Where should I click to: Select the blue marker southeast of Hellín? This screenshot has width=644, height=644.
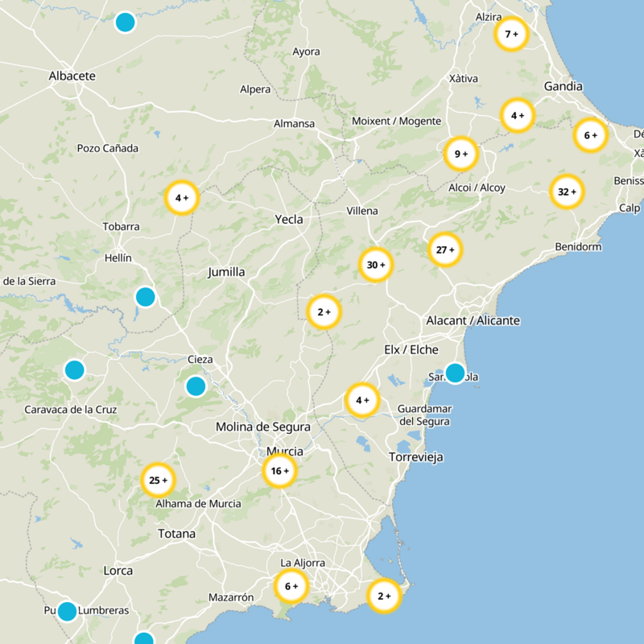145,297
